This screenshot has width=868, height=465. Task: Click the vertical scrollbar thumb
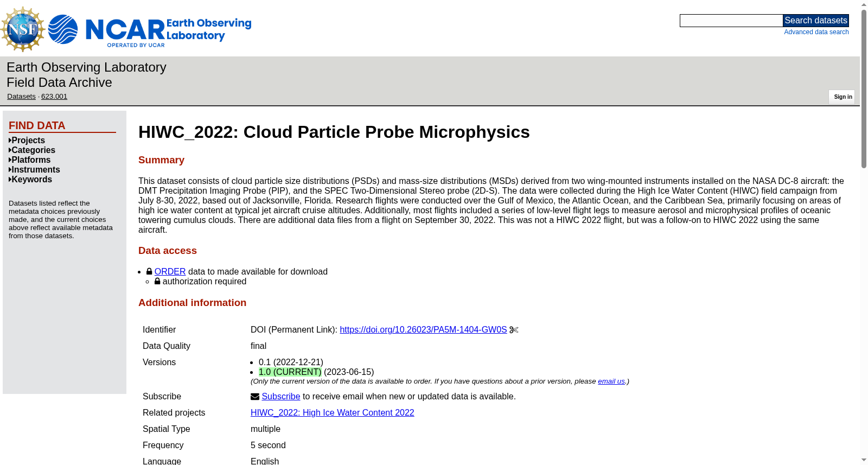(864, 88)
